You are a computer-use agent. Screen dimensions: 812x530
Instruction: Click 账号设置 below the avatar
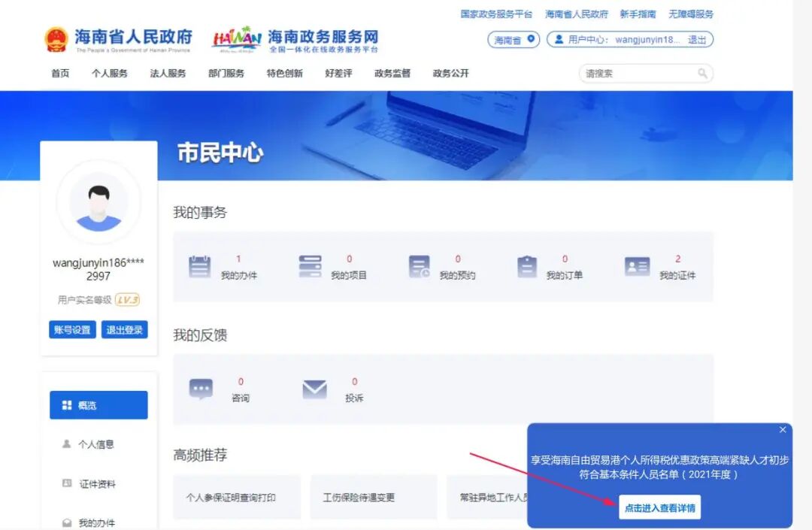click(x=72, y=329)
